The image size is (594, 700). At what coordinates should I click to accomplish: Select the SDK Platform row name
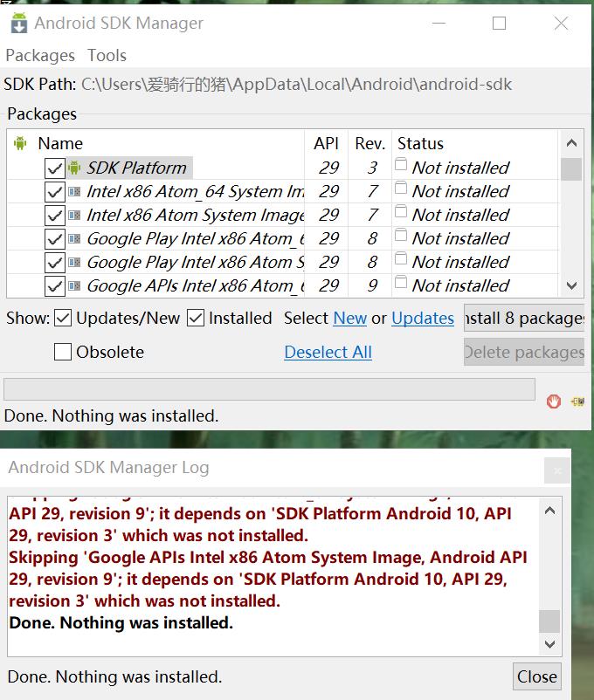pos(136,168)
